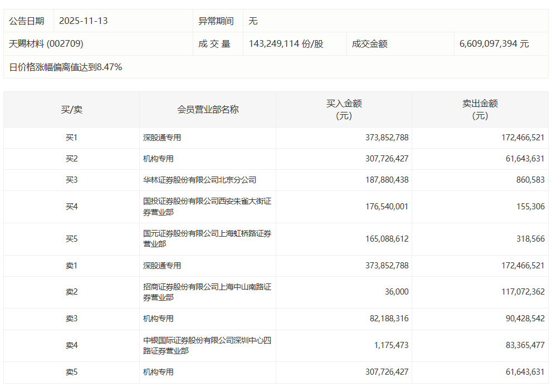This screenshot has height=392, width=557.
Task: Click the announcement date 2025-11-13
Action: coord(83,21)
